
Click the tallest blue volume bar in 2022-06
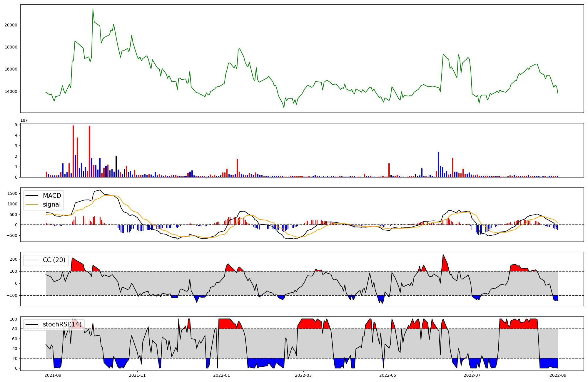point(438,165)
